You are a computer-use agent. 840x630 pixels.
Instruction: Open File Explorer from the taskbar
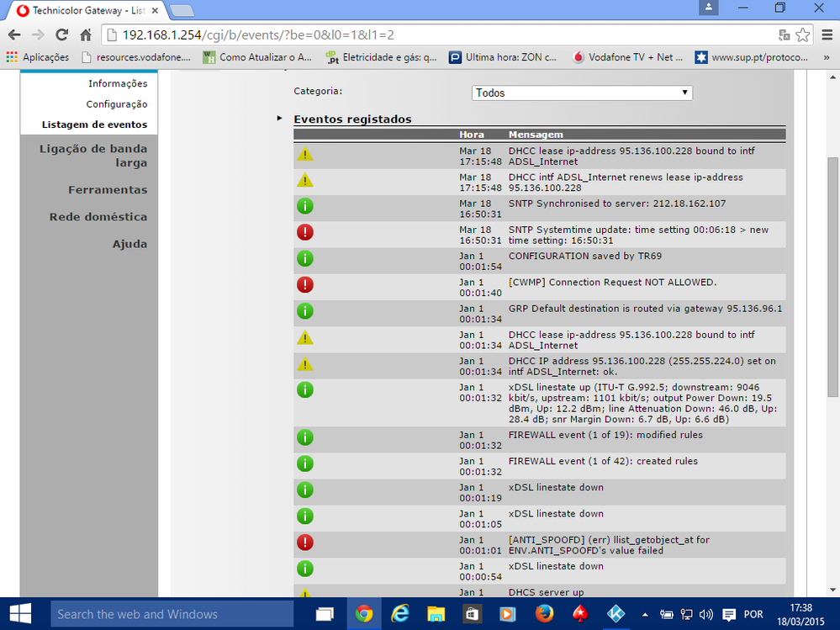tap(436, 614)
